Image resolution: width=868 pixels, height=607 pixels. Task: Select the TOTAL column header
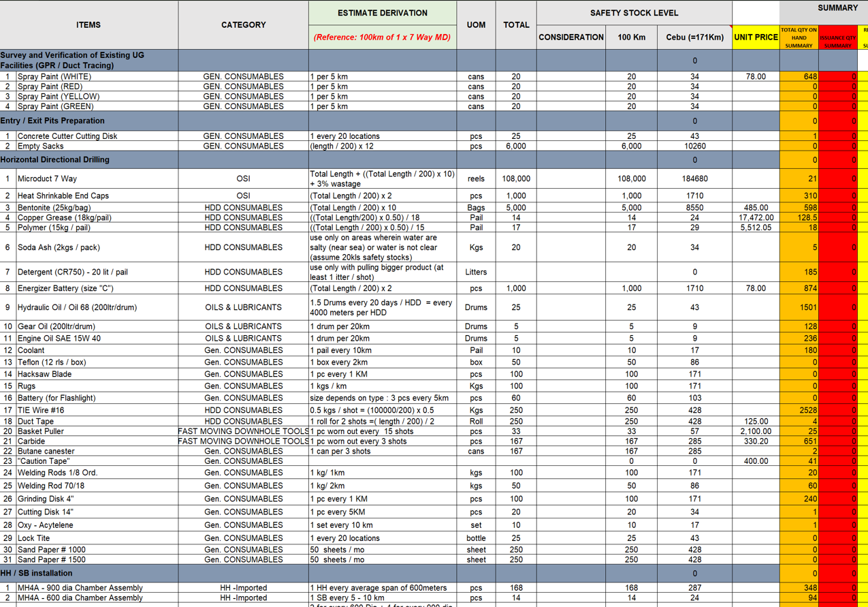(516, 25)
